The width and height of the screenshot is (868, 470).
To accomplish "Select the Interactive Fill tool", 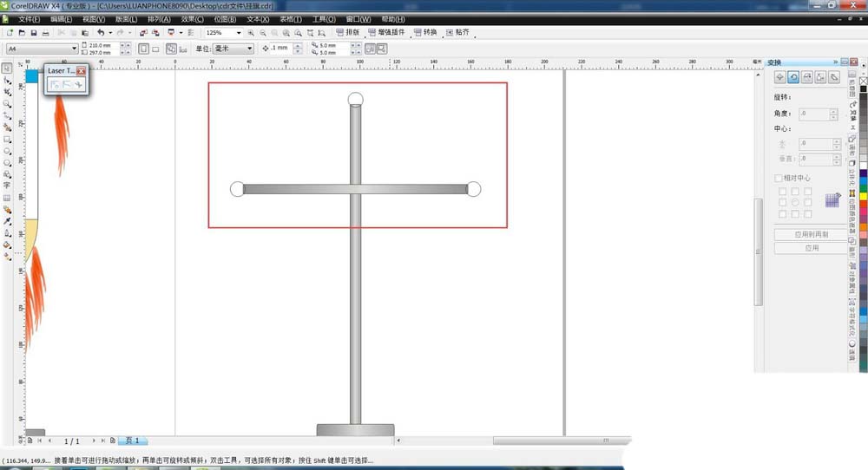I will coord(7,257).
